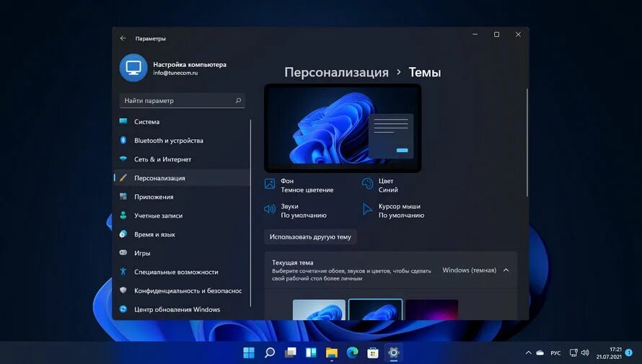Click the Приложения icon in the sidebar
Screen dimensions: 642x364
[x=123, y=197]
